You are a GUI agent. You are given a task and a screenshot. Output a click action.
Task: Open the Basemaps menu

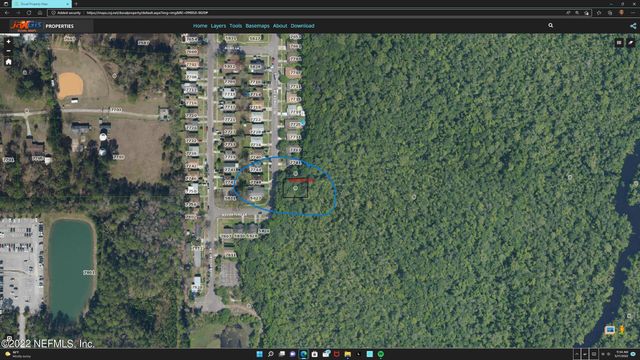258,26
